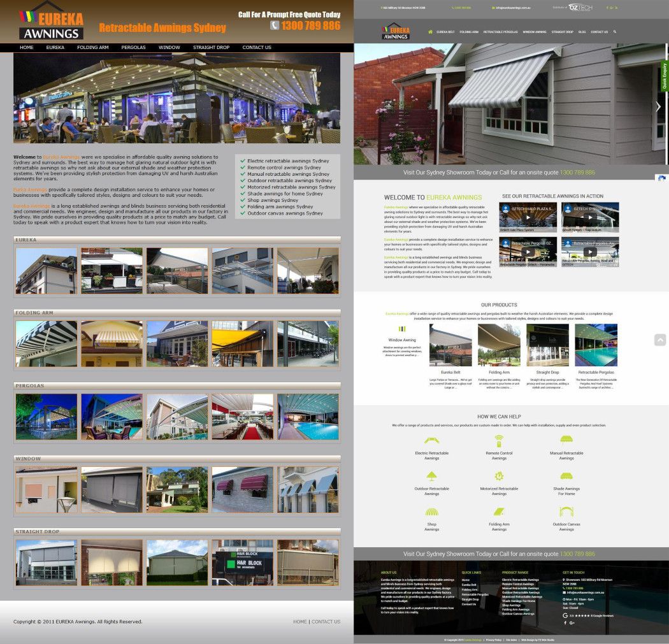Play the Oztech Halo Plaza video
Screen dimensions: 669x644
pos(528,217)
